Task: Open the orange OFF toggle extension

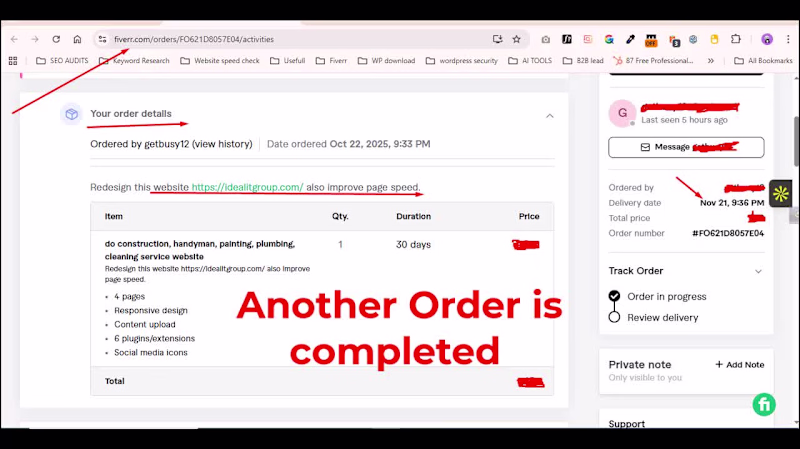Action: tap(651, 40)
